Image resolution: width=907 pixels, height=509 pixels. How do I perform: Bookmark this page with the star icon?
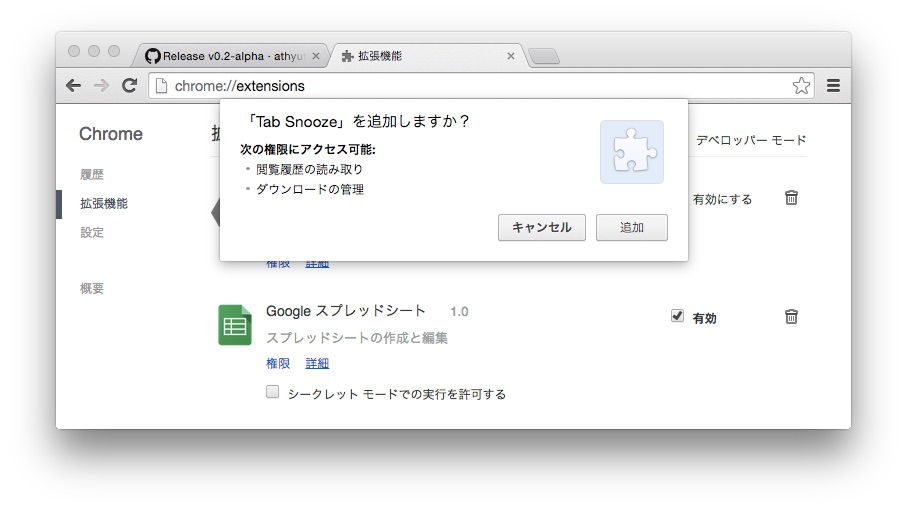click(x=801, y=86)
